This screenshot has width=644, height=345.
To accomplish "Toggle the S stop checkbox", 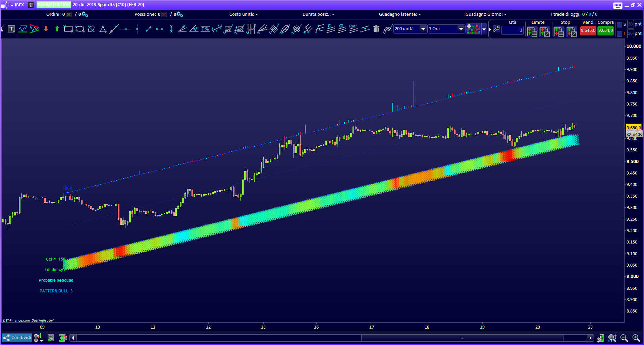I will 620,24.
